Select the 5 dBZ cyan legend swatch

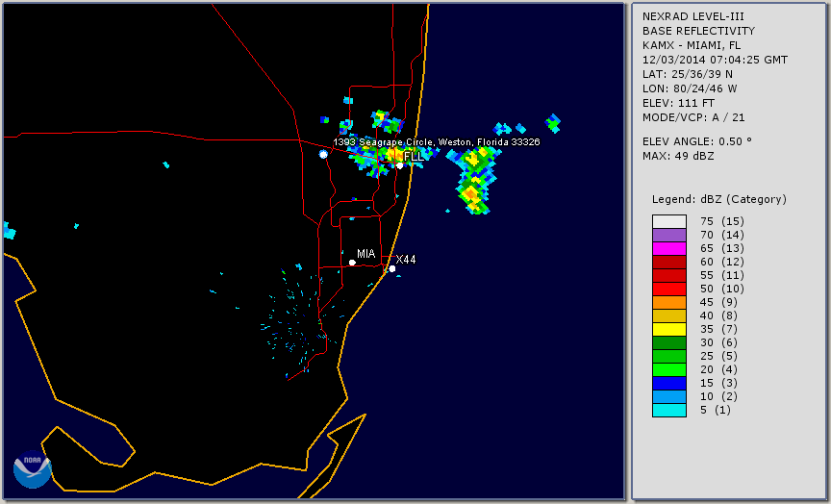point(669,410)
